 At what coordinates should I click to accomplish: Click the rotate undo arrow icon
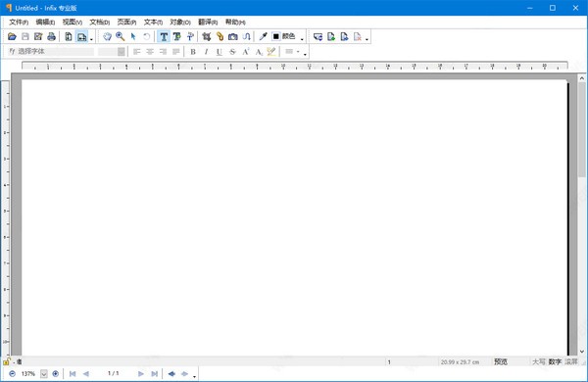pyautogui.click(x=146, y=37)
